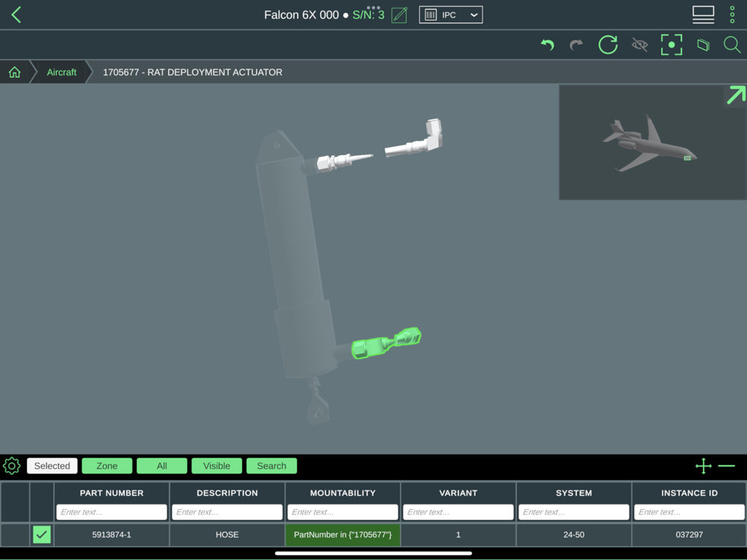Select the HOSE description cell

[x=227, y=535]
